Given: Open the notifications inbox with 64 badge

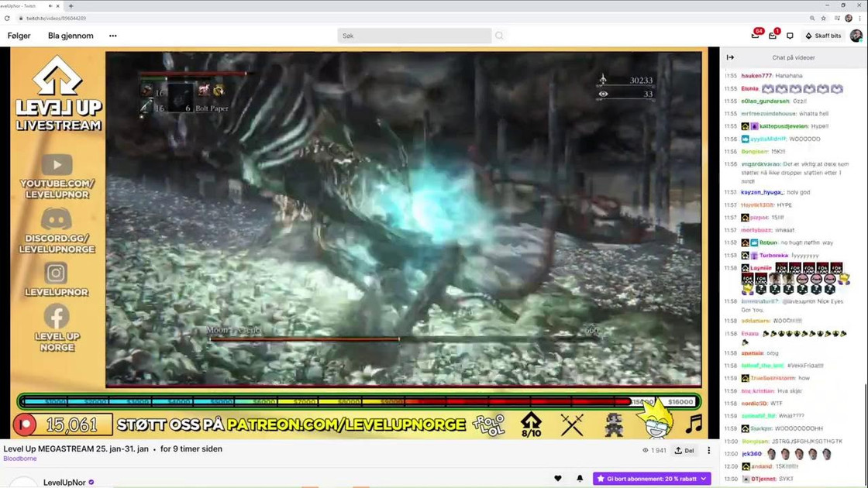Looking at the screenshot, I should [756, 36].
